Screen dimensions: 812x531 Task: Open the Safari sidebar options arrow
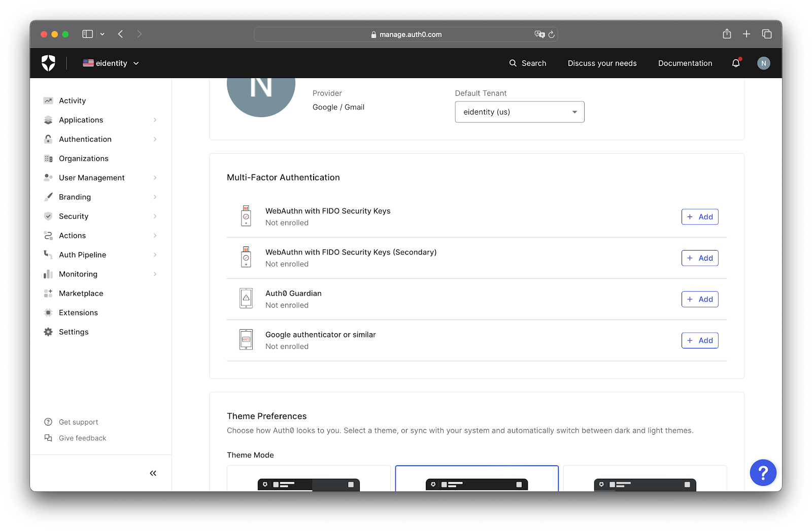103,34
